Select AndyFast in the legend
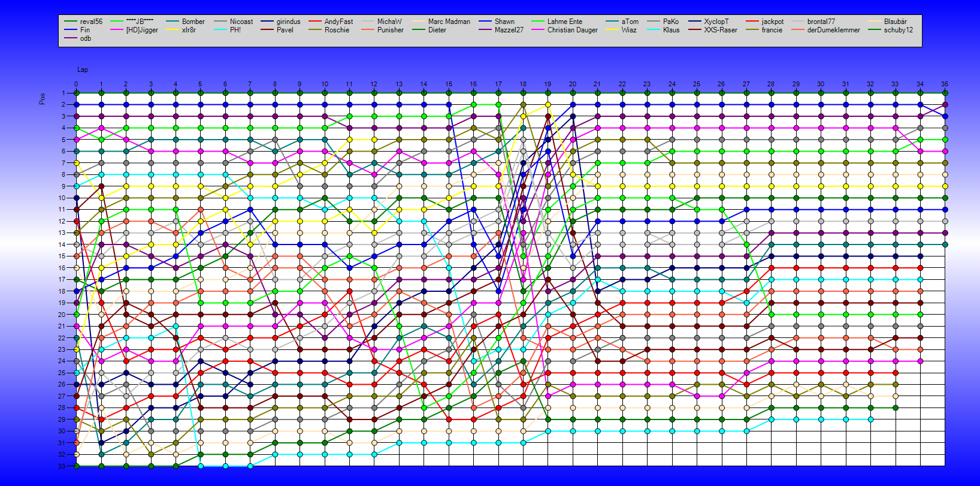Viewport: 980px width, 486px height. (x=331, y=22)
